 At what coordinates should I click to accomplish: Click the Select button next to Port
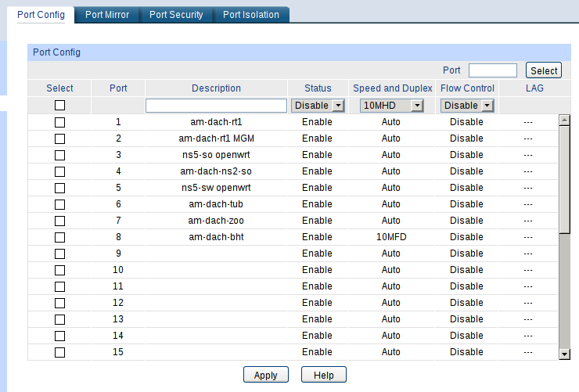tap(544, 70)
